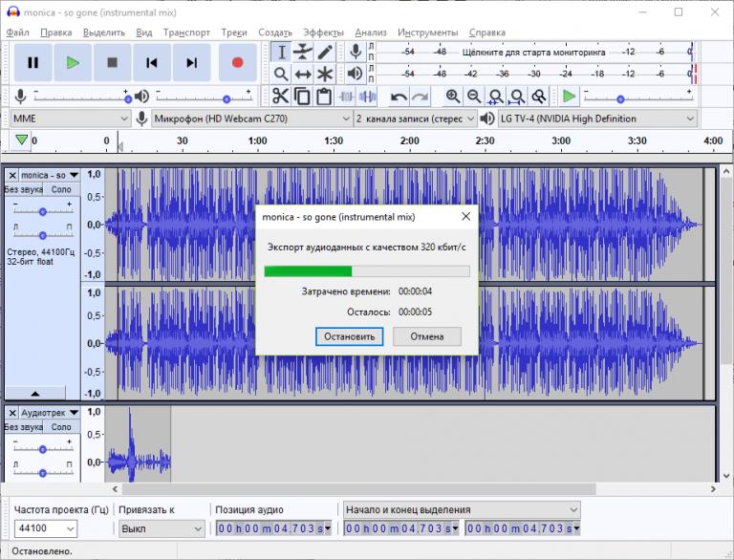Mute the Аудиотрек track (Без звука)
Screen dimensions: 734x560
click(24, 427)
